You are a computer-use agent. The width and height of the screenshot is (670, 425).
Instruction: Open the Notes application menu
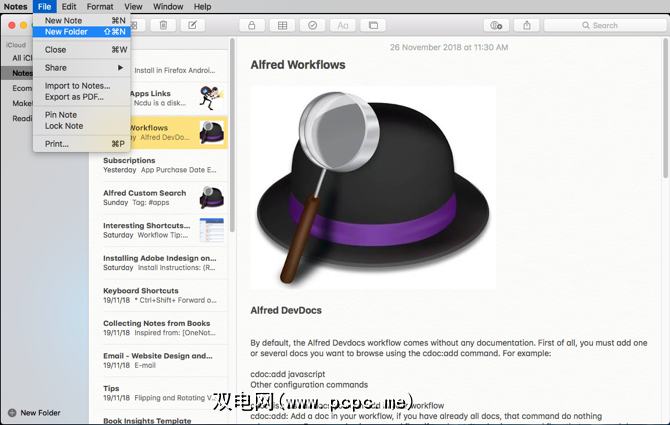(15, 6)
